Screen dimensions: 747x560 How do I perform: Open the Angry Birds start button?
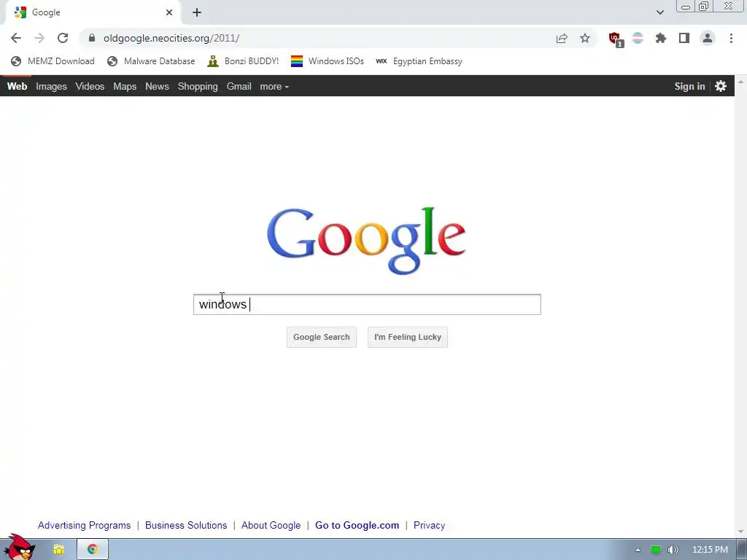19,548
